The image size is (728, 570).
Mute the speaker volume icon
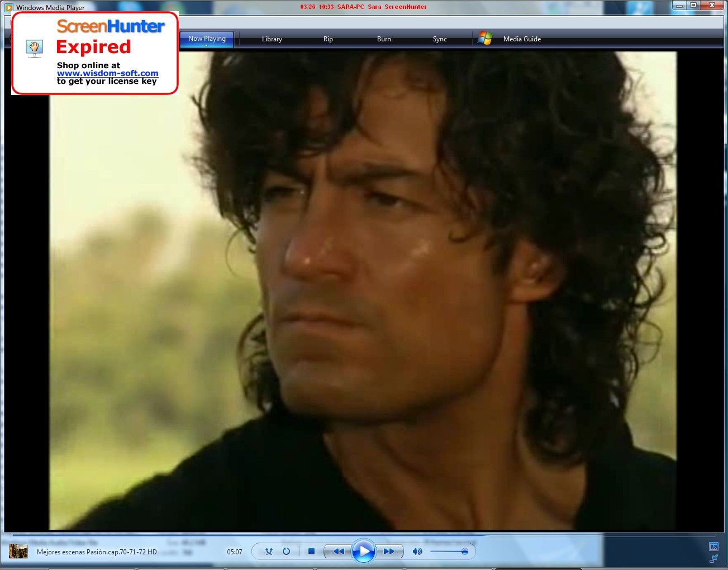coord(417,552)
